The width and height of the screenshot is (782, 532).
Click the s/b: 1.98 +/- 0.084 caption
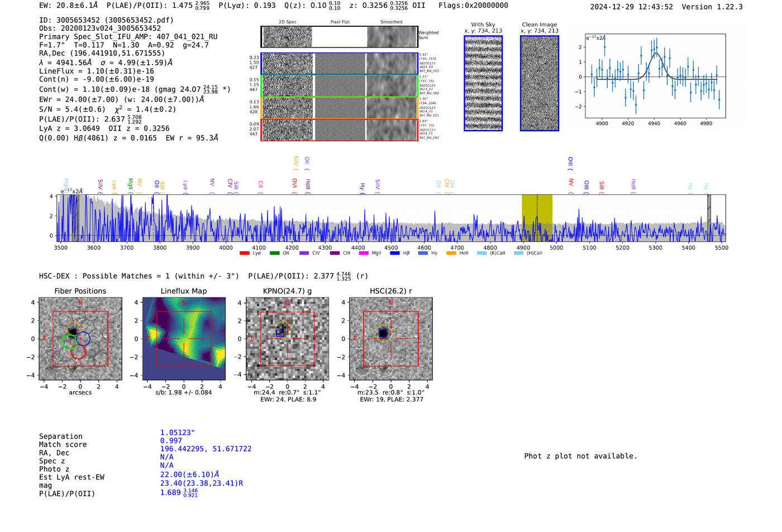click(184, 392)
